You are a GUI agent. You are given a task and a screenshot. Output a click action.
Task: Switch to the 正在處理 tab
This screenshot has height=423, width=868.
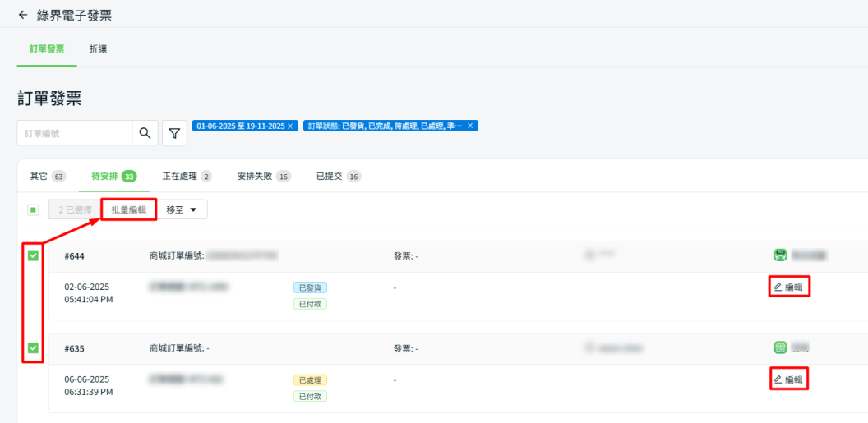click(187, 177)
